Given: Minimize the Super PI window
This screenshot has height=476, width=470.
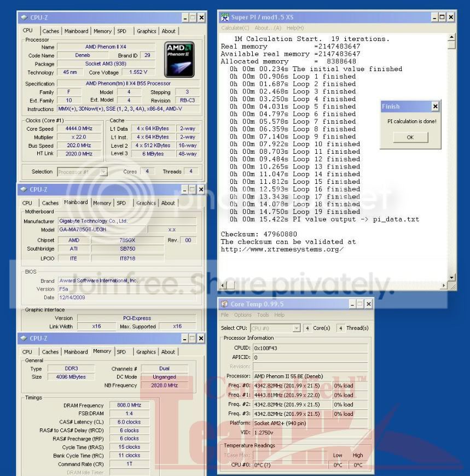Looking at the screenshot, I should (433, 18).
